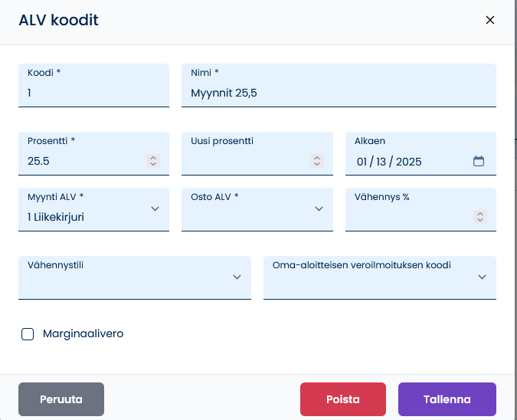Select the year 2025 in Alkaen date
517x420 pixels.
pyautogui.click(x=408, y=162)
